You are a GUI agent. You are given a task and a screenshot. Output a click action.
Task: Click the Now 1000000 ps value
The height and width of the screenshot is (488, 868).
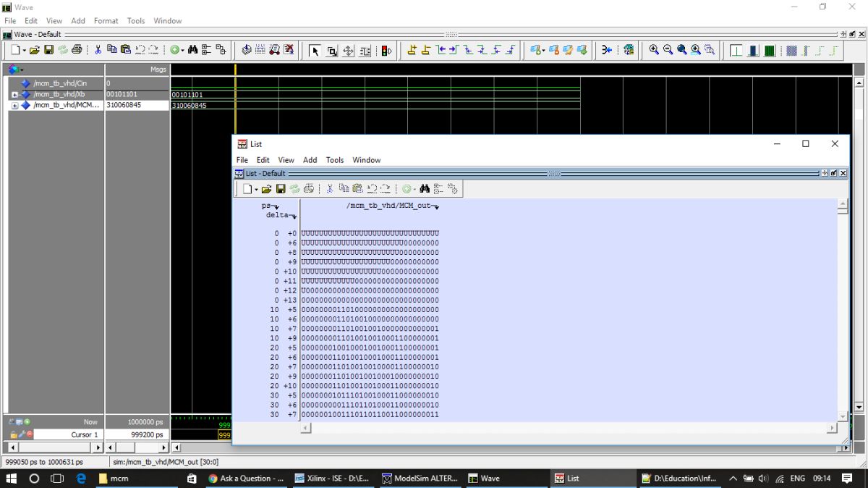click(x=137, y=421)
